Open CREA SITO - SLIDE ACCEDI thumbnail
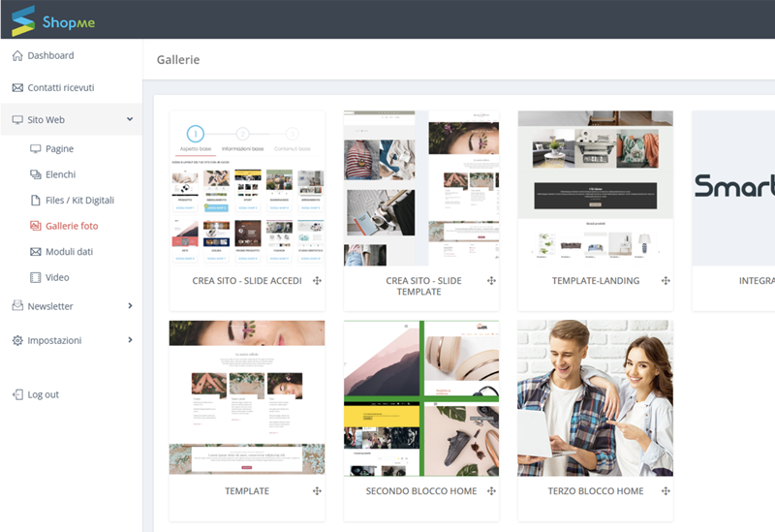 pos(247,188)
